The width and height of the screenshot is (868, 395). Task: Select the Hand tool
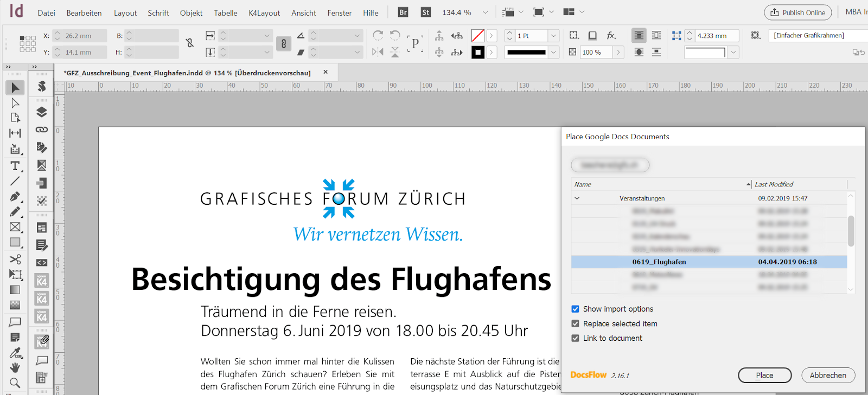(x=15, y=367)
